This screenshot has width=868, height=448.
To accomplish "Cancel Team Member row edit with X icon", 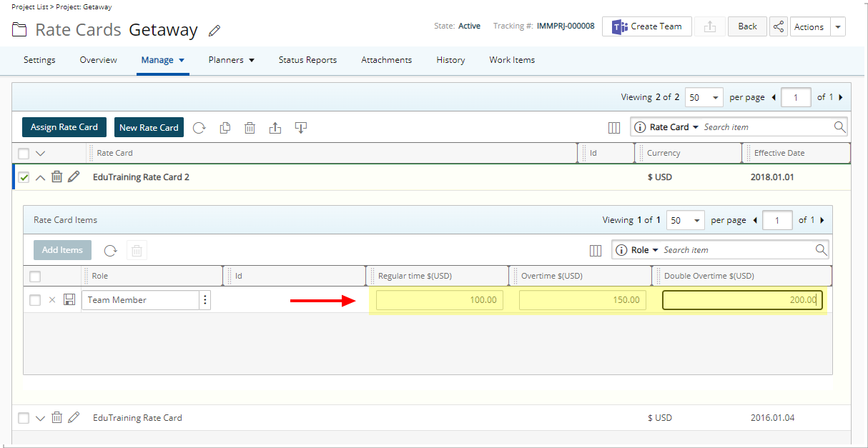I will (x=51, y=300).
